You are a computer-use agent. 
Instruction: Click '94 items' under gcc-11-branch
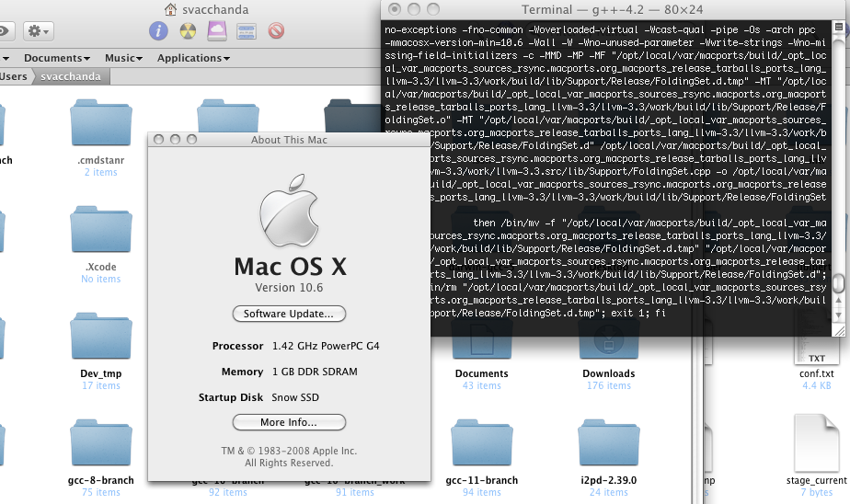pos(481,493)
